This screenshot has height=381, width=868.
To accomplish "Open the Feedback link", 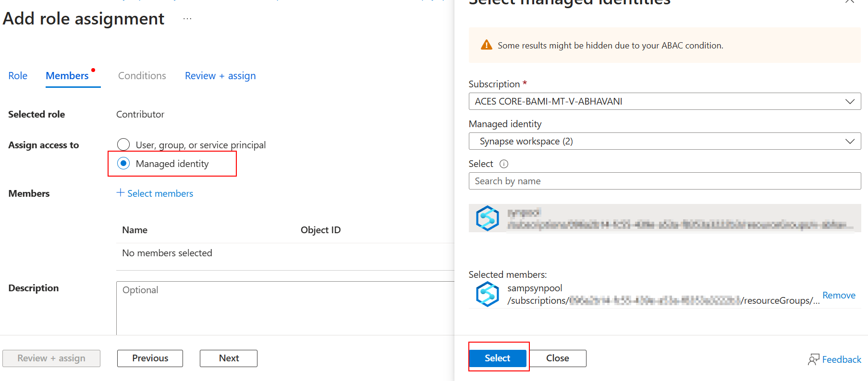I will tap(842, 359).
